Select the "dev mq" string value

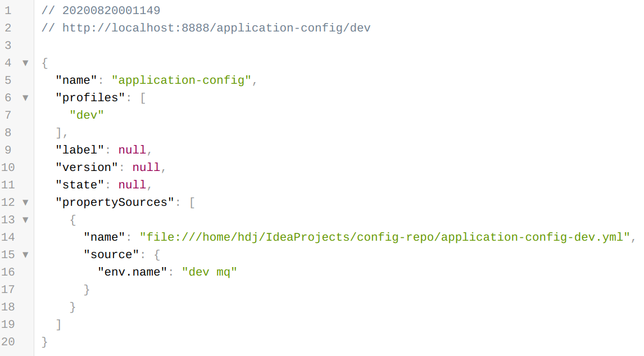[x=210, y=272]
